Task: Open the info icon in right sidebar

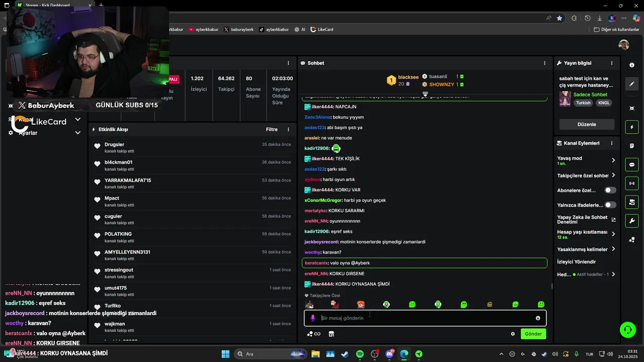Action: click(632, 65)
